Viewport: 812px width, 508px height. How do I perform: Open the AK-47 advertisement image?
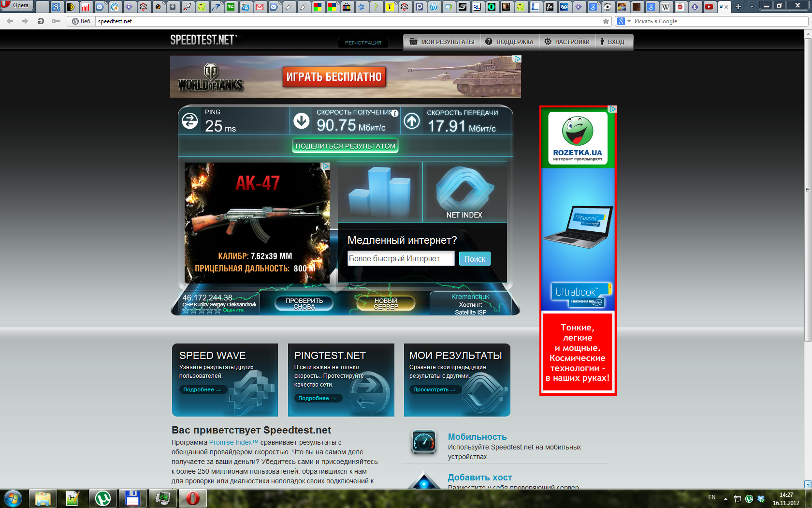tap(257, 223)
